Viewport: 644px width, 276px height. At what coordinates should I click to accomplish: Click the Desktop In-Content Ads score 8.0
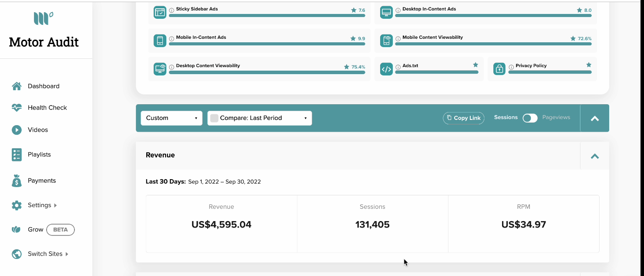click(588, 10)
